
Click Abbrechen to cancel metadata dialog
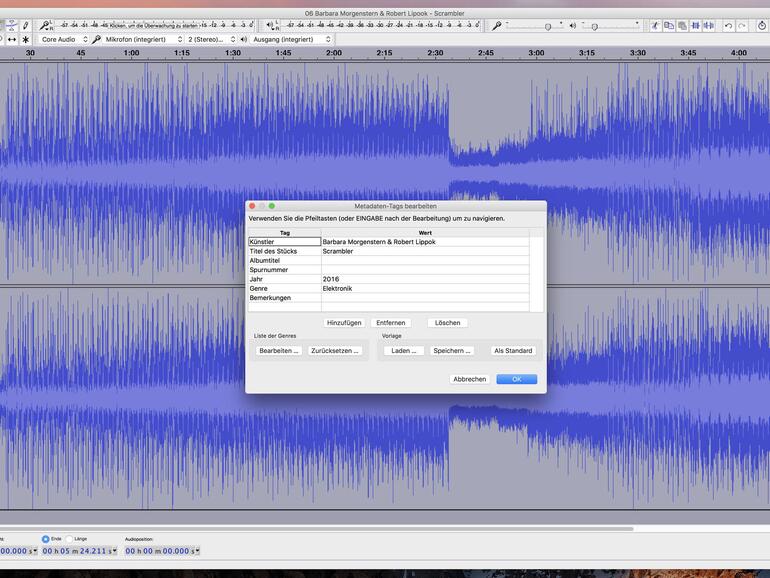point(469,379)
